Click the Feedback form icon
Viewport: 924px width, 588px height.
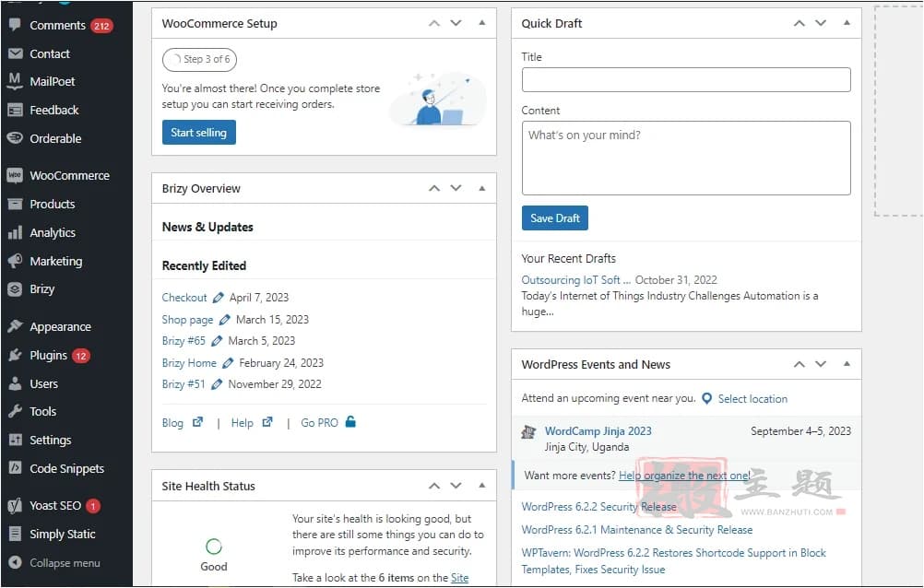[15, 111]
